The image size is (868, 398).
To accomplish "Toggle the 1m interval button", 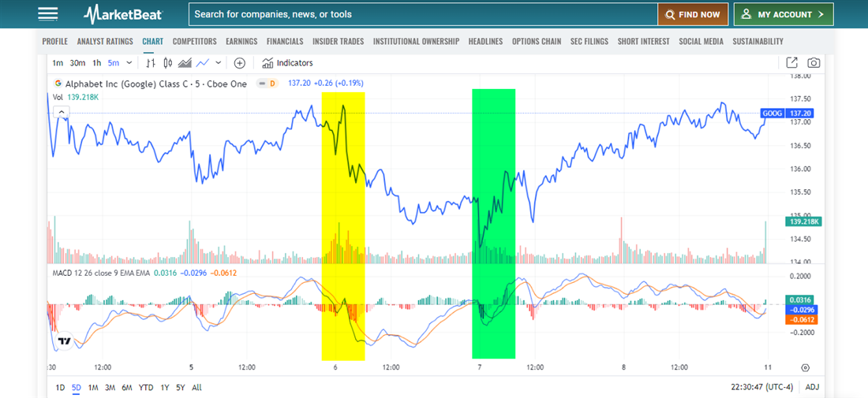I will (58, 63).
